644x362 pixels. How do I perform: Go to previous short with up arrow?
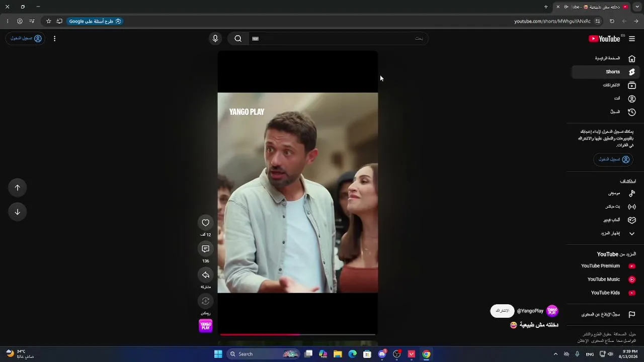18,188
